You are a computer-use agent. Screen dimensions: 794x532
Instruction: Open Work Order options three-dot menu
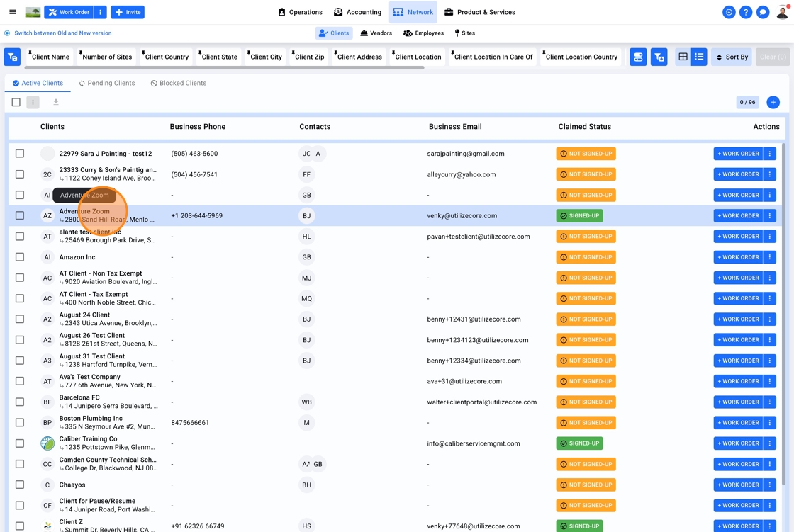100,12
